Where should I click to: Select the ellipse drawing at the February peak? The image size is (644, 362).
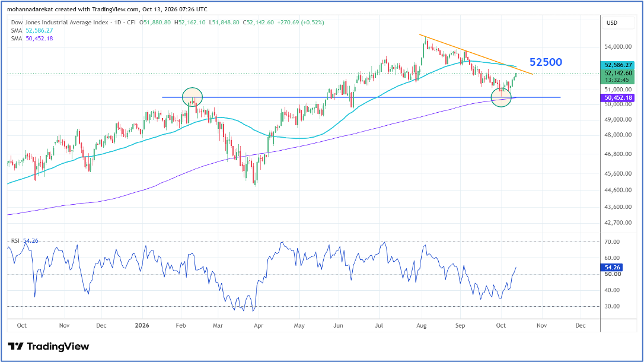pos(192,97)
